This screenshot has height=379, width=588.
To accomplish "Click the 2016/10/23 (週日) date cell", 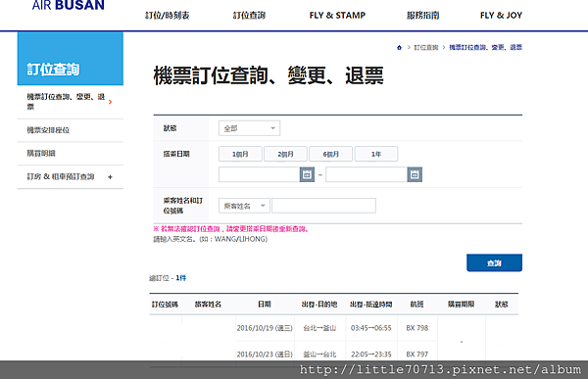I will (x=265, y=355).
